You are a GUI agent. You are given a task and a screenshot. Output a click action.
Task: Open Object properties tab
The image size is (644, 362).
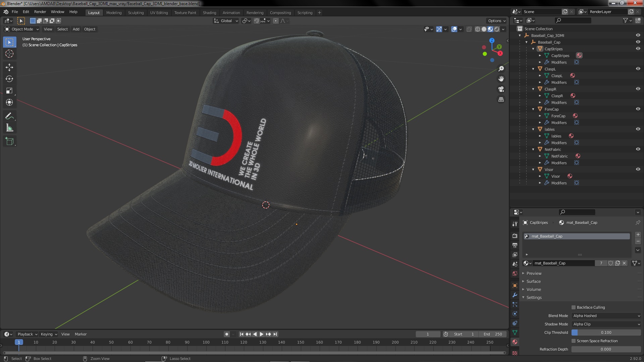tap(515, 286)
